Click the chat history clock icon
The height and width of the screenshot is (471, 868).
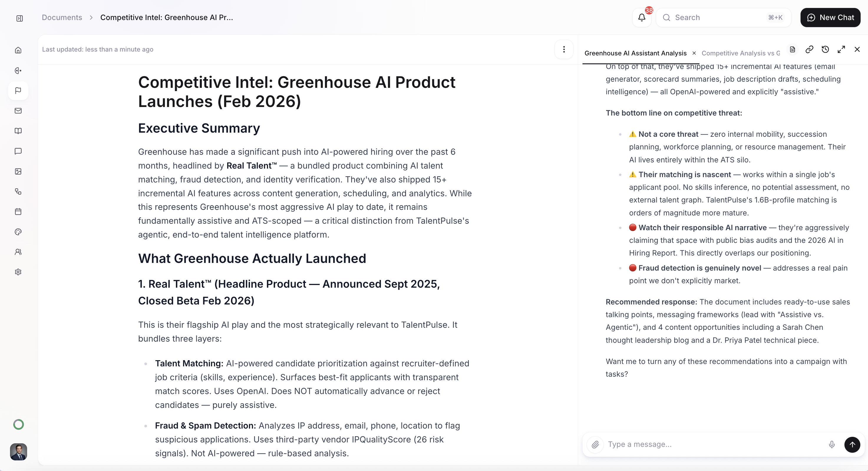825,50
